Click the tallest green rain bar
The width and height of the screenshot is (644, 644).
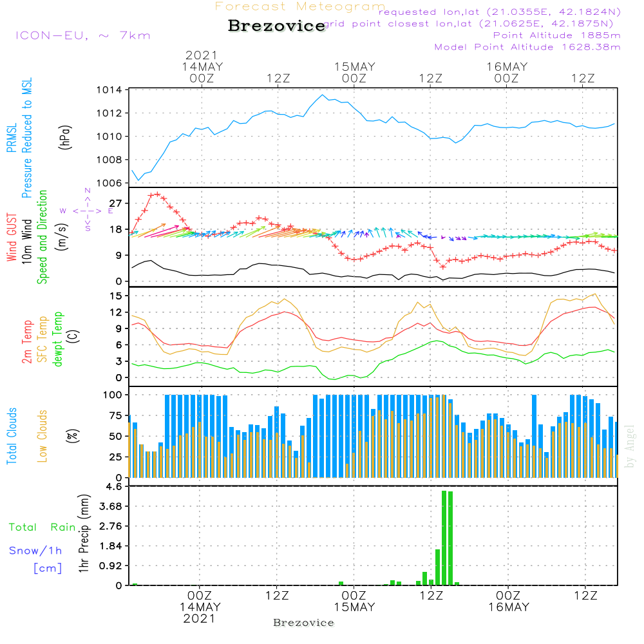pyautogui.click(x=444, y=538)
